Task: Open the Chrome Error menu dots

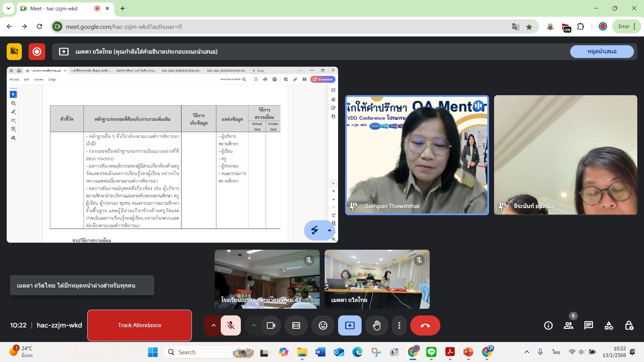Action: pos(634,26)
